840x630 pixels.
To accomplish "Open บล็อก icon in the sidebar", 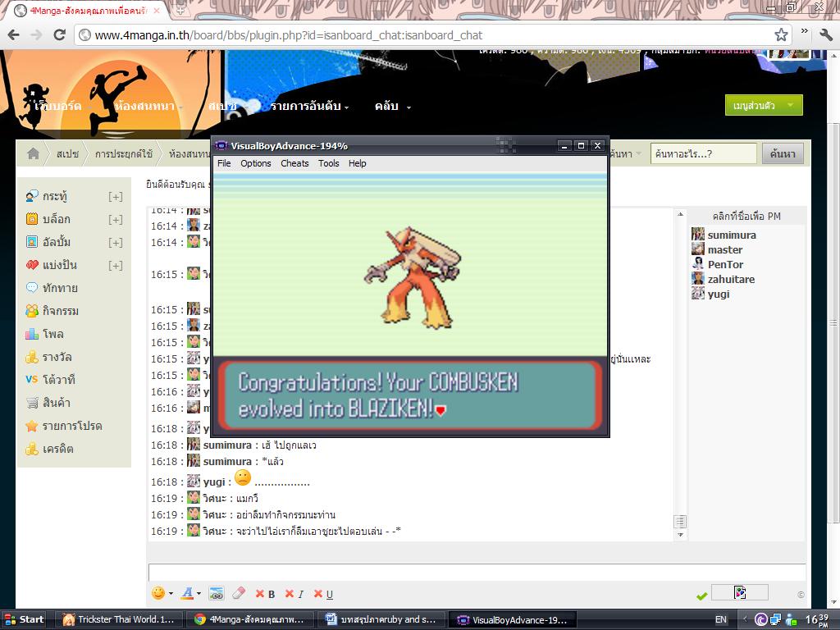I will 32,218.
